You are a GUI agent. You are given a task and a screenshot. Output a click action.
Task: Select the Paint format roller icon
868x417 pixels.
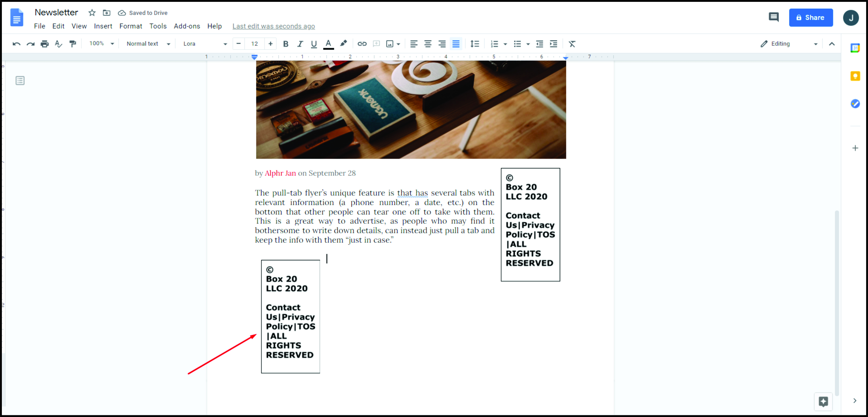pyautogui.click(x=72, y=44)
